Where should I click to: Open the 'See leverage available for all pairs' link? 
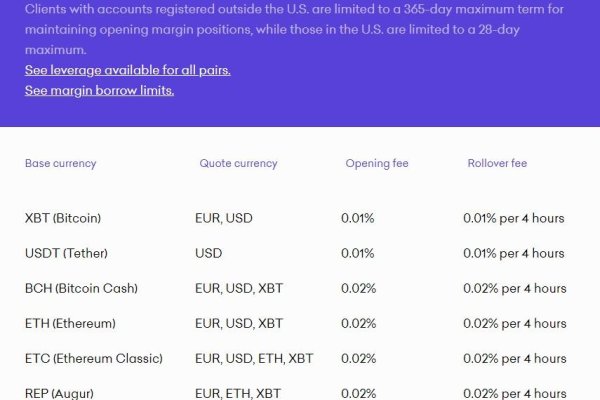point(128,70)
